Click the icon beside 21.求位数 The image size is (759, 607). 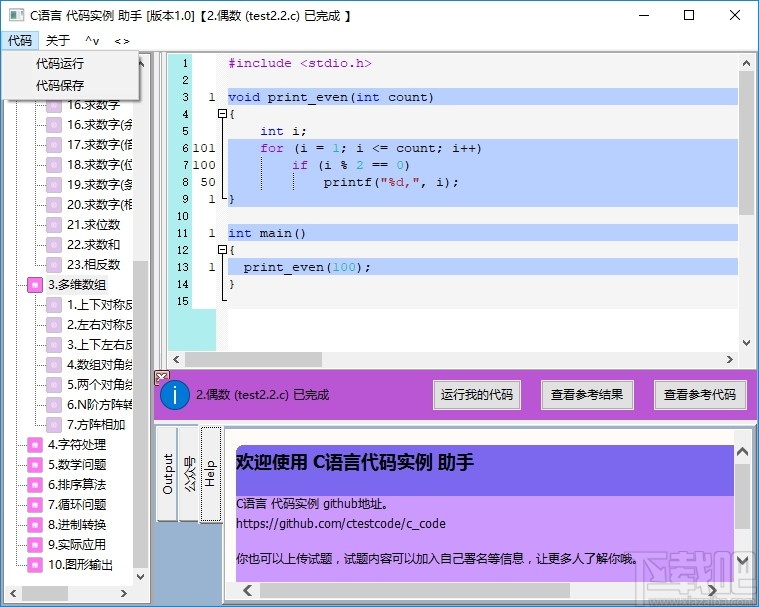tap(54, 225)
